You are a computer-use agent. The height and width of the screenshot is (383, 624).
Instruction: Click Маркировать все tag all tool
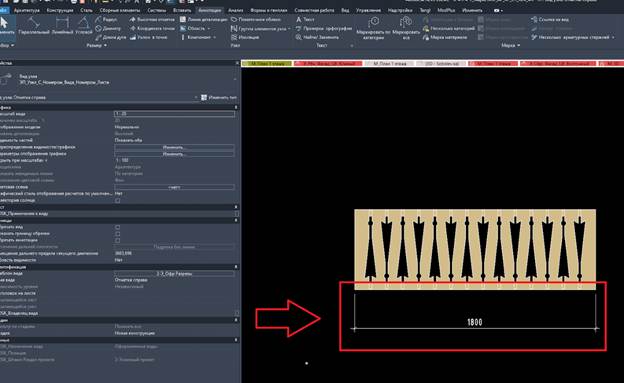point(406,28)
